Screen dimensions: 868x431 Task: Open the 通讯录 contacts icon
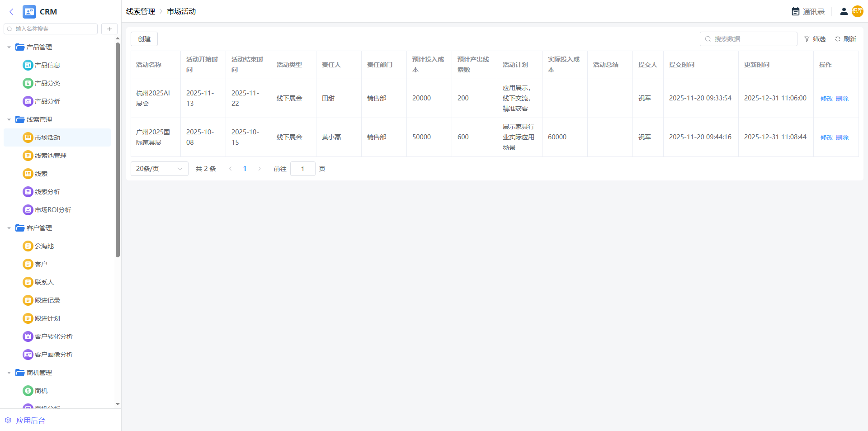pyautogui.click(x=796, y=12)
